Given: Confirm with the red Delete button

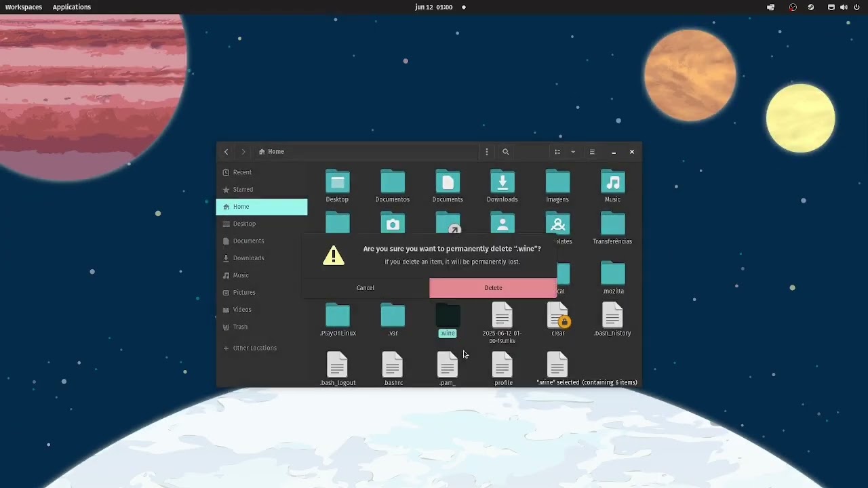Looking at the screenshot, I should (x=493, y=288).
